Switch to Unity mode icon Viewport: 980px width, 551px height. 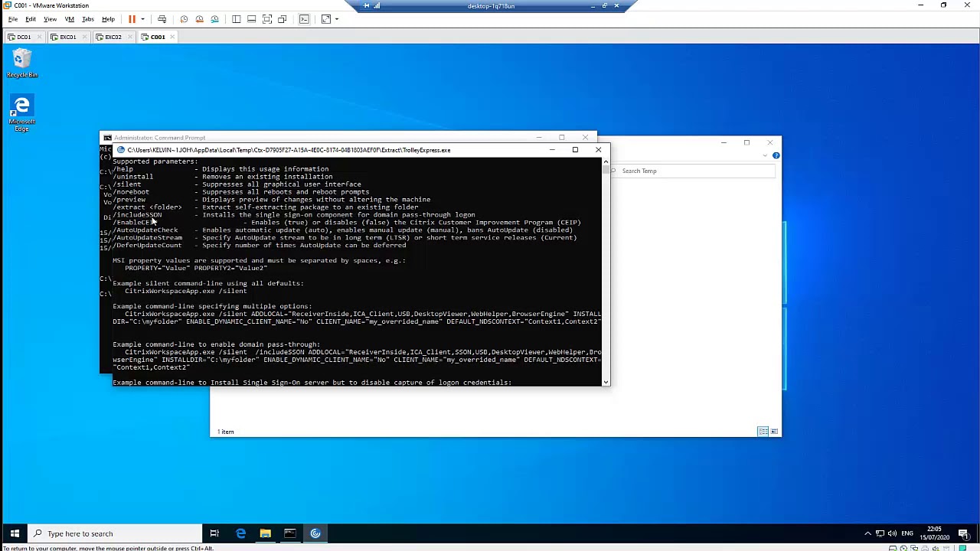tap(283, 19)
